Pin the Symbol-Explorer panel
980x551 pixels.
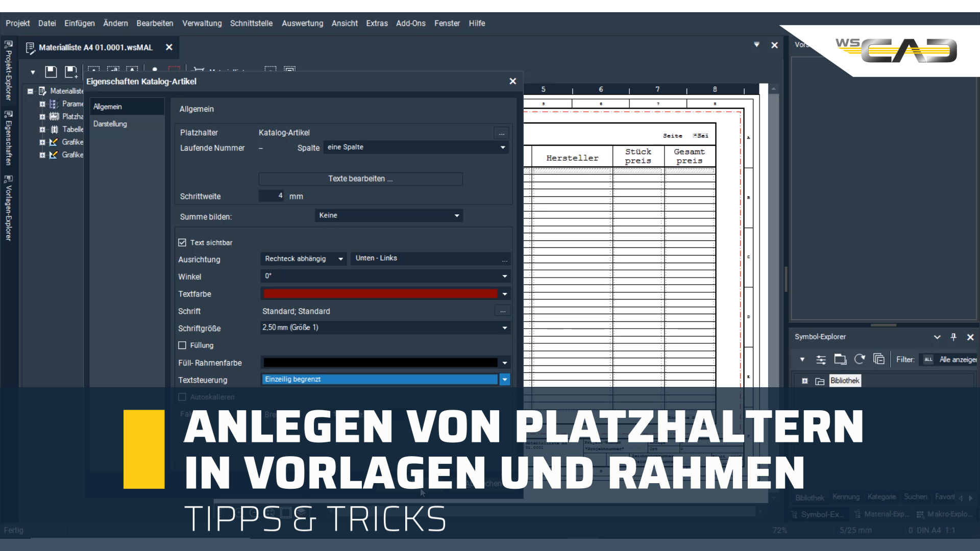[x=953, y=337]
